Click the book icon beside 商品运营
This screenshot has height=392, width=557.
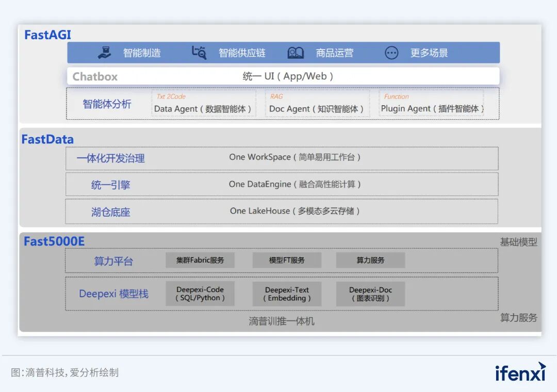296,53
